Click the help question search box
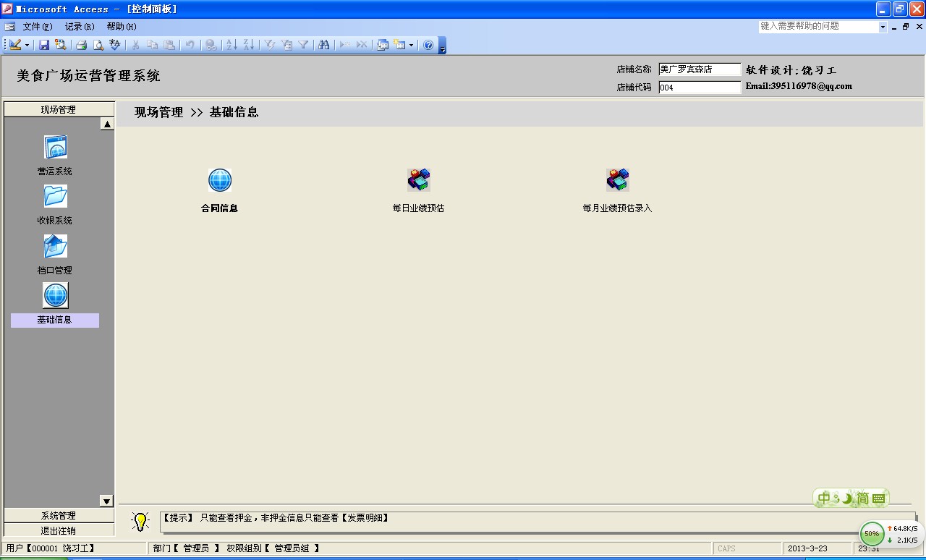Screen dimensions: 926x560 [x=818, y=26]
